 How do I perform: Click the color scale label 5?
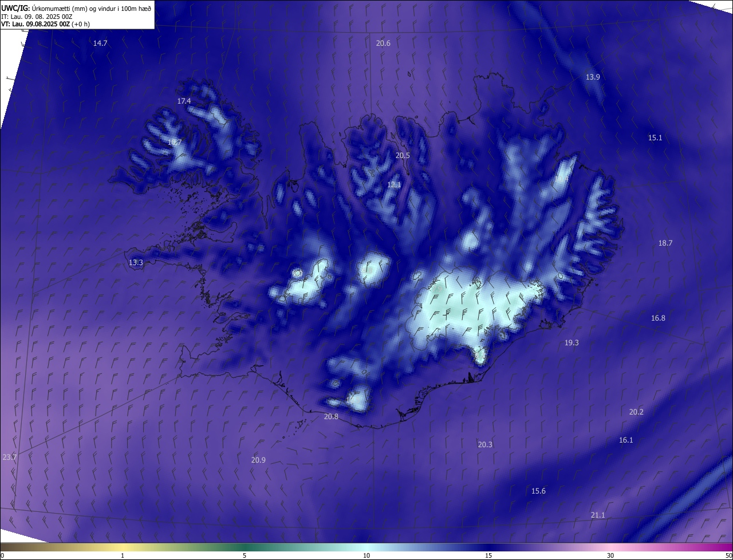245,555
